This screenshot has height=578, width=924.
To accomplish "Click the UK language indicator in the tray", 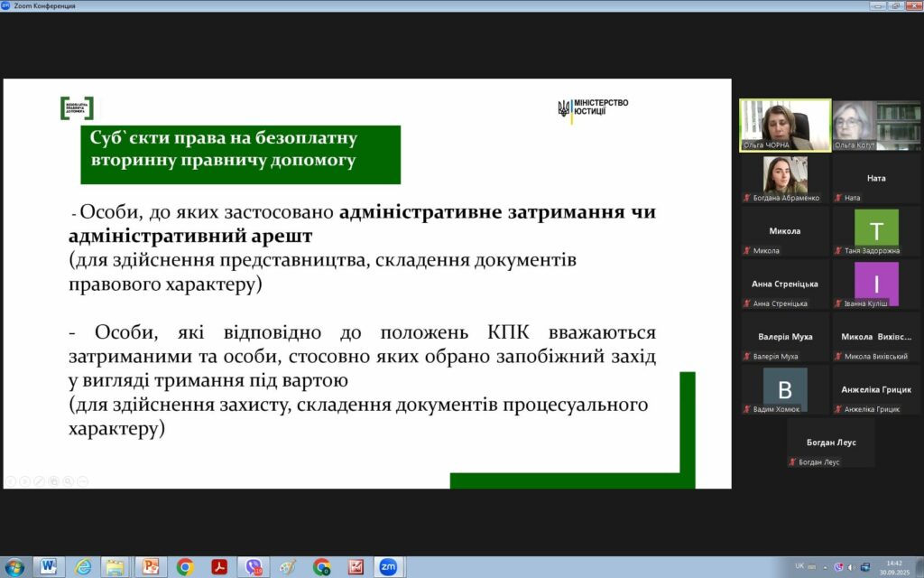I will point(799,566).
